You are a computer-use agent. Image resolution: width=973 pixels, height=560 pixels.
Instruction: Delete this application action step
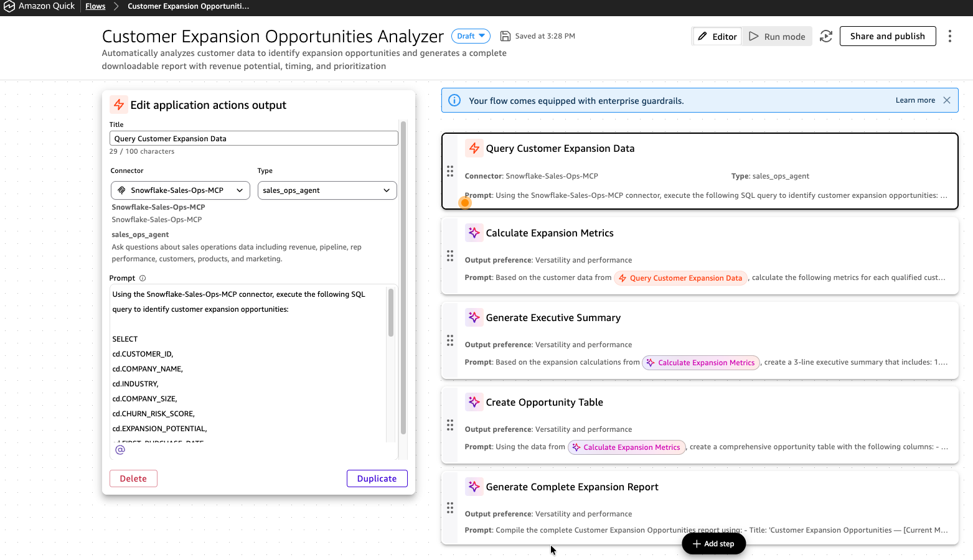pos(133,478)
